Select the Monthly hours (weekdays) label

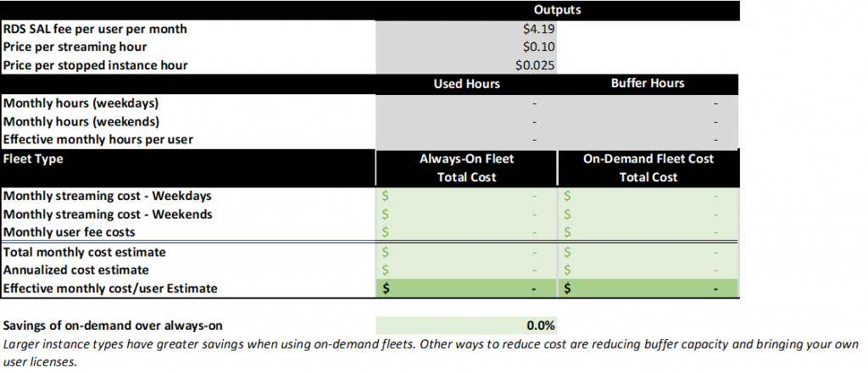pyautogui.click(x=81, y=103)
